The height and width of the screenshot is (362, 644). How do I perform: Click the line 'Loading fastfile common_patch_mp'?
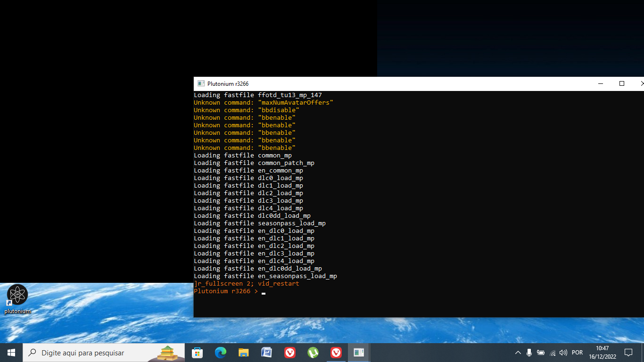[x=254, y=163]
